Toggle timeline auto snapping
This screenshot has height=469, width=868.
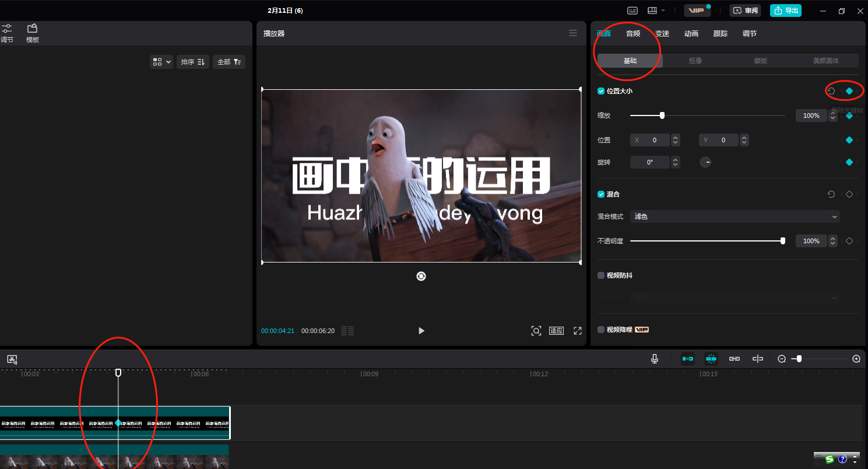(x=711, y=359)
